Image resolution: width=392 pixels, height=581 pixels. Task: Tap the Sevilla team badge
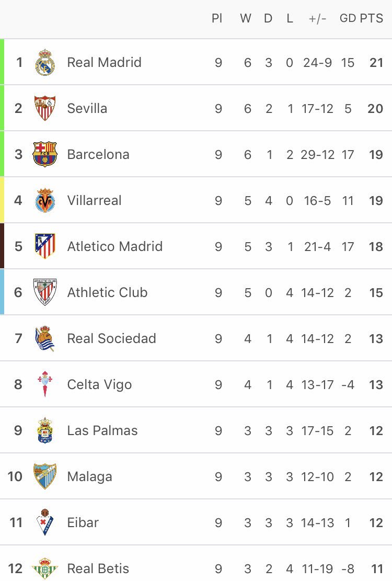45,108
